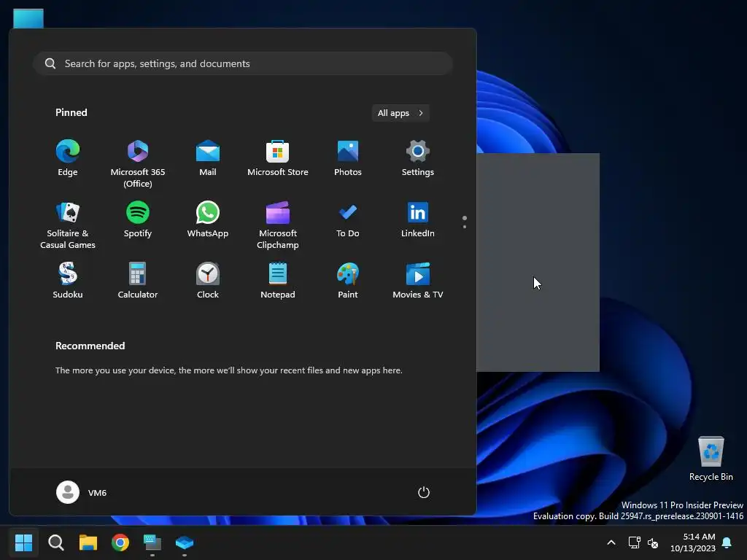Show hidden icons in system tray
The height and width of the screenshot is (560, 747).
coord(611,542)
